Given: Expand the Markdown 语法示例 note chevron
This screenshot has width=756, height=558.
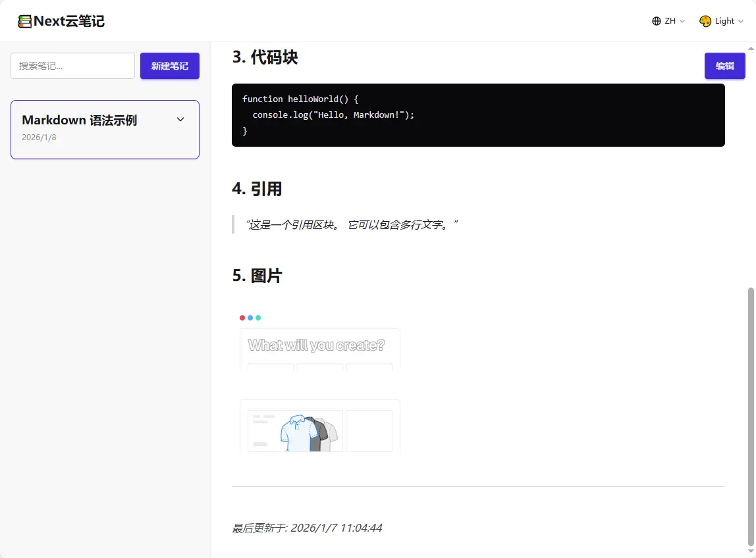Looking at the screenshot, I should 180,120.
